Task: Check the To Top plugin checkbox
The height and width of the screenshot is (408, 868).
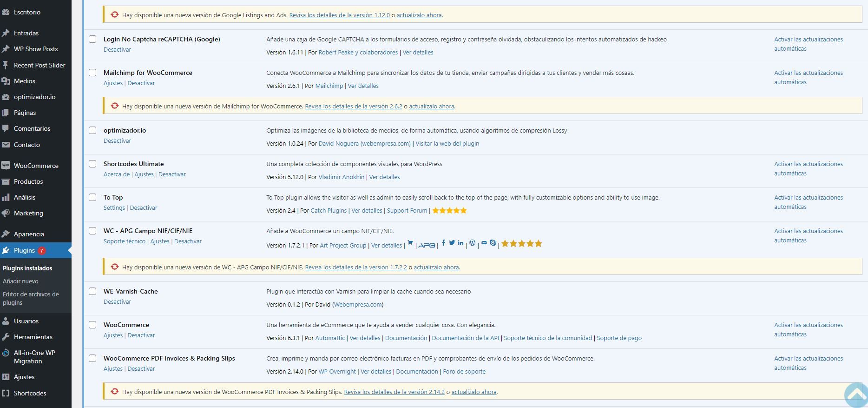Action: coord(92,197)
